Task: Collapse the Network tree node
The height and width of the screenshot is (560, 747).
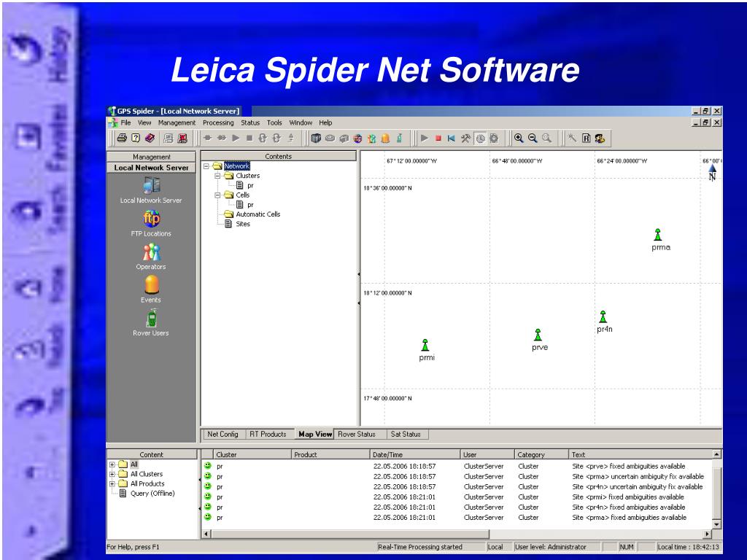Action: [x=206, y=166]
